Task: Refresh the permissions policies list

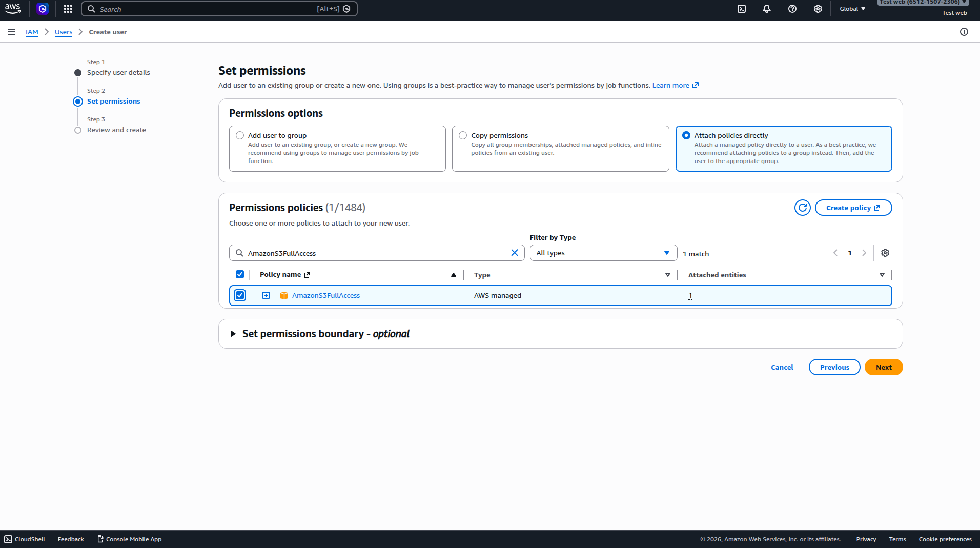Action: point(803,208)
